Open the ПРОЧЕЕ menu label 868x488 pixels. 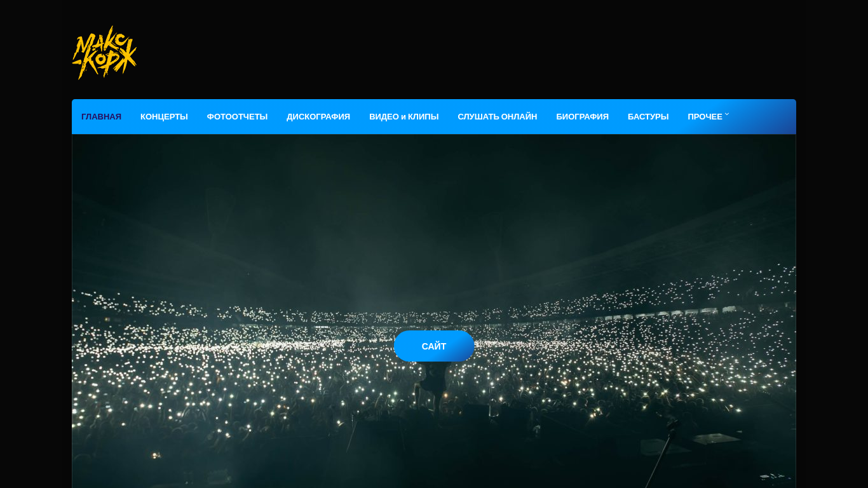coord(705,117)
